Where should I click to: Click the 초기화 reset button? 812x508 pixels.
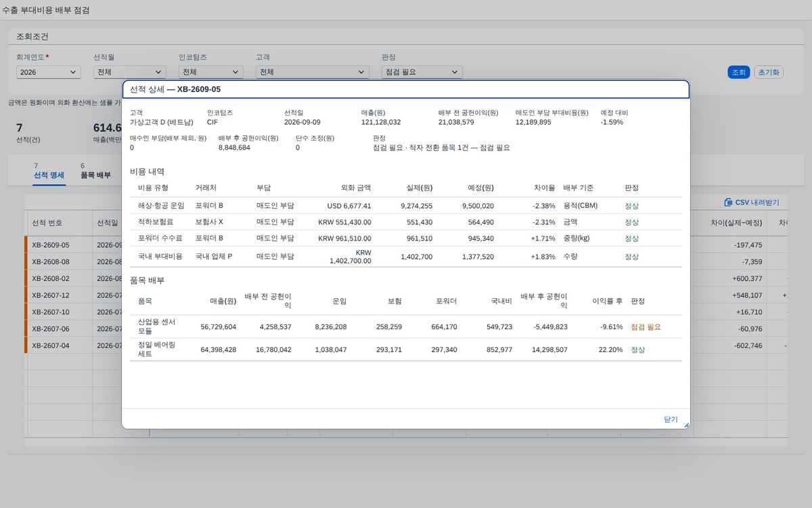pos(769,72)
